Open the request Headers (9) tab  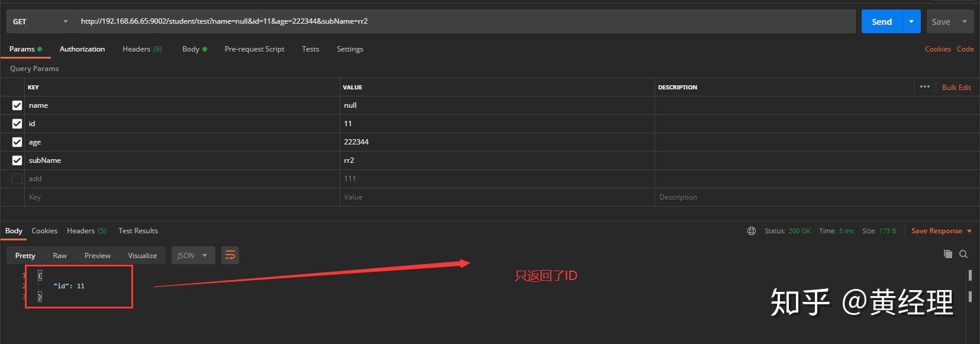point(142,49)
